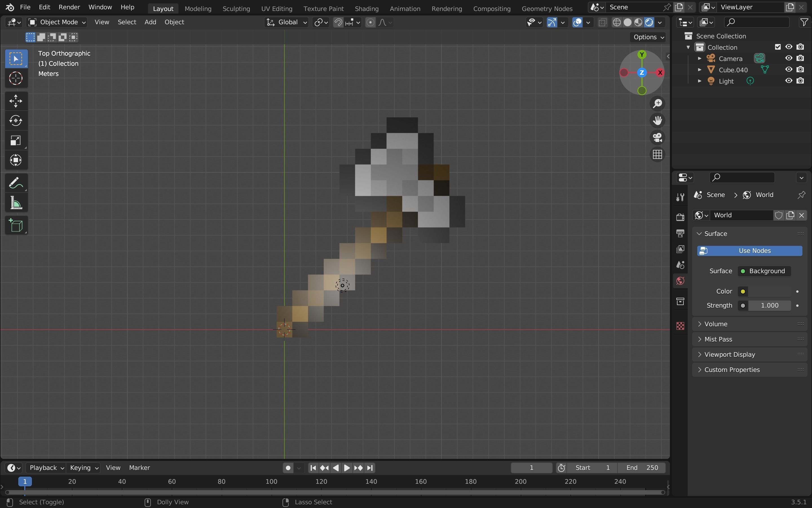Hide Light in viewport
Screen dimensions: 812x508
click(789, 81)
